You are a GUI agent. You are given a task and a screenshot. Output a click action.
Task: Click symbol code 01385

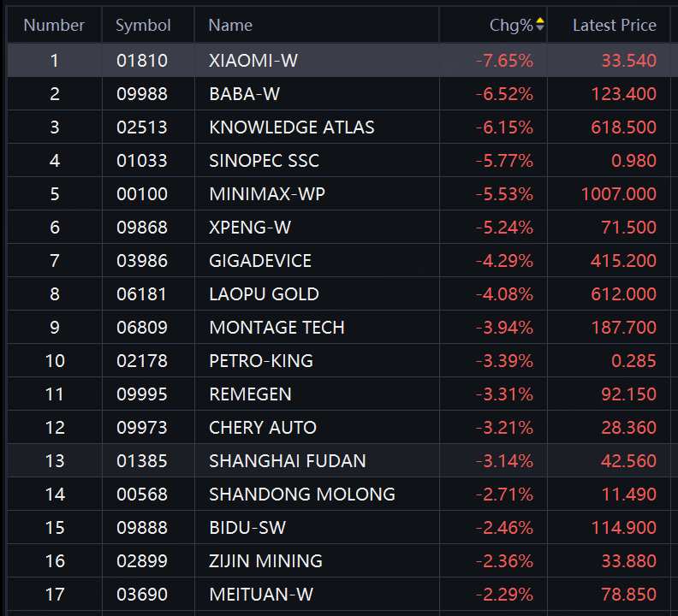click(x=142, y=461)
